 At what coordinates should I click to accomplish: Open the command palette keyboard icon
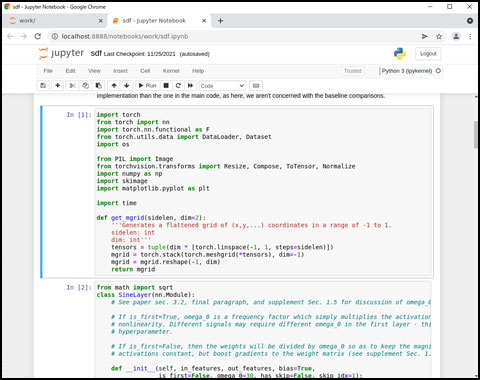[x=256, y=86]
